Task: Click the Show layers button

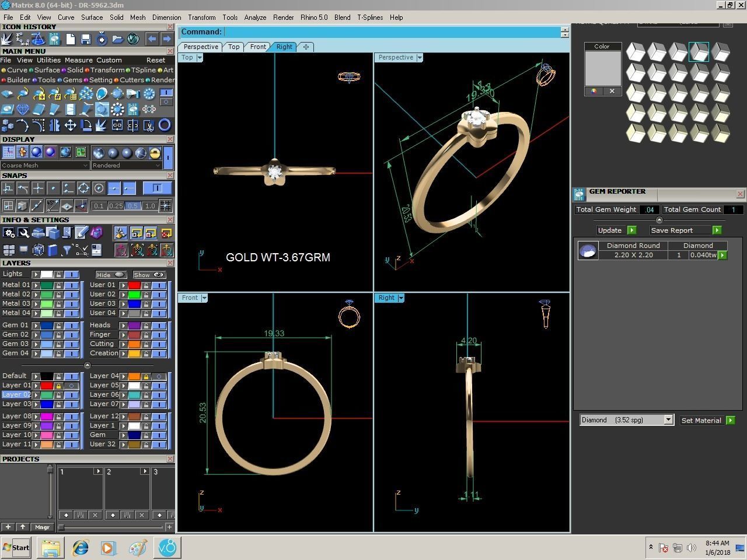Action: point(149,275)
